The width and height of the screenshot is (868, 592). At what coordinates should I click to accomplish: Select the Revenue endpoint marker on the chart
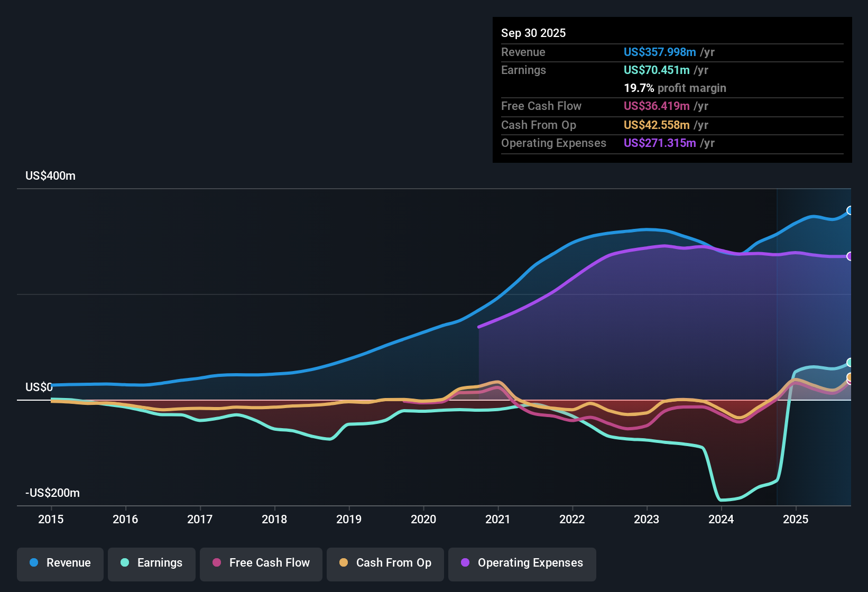(x=851, y=210)
